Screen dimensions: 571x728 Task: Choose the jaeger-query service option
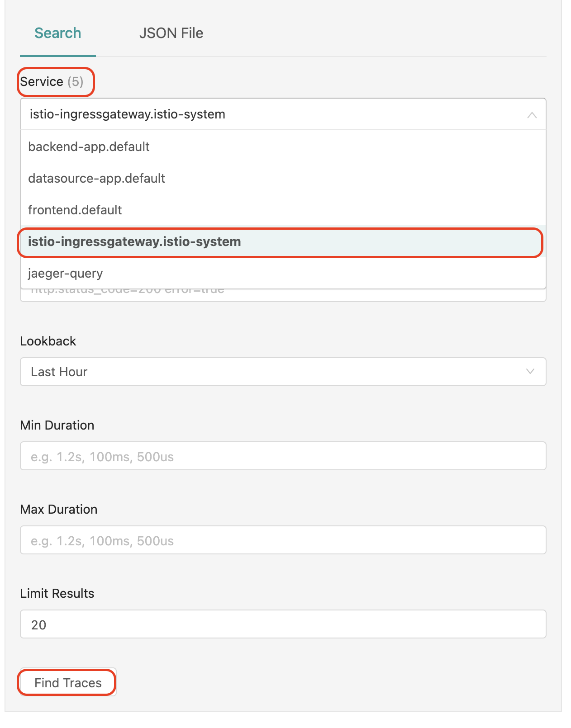coord(66,273)
